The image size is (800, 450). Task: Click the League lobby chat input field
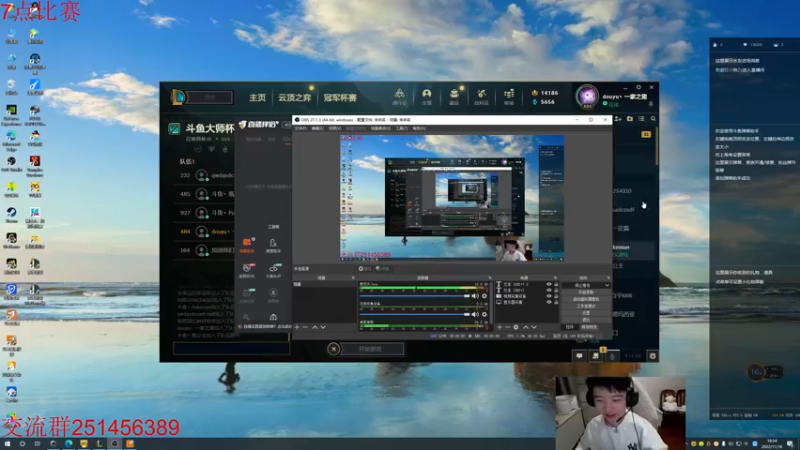coord(231,348)
